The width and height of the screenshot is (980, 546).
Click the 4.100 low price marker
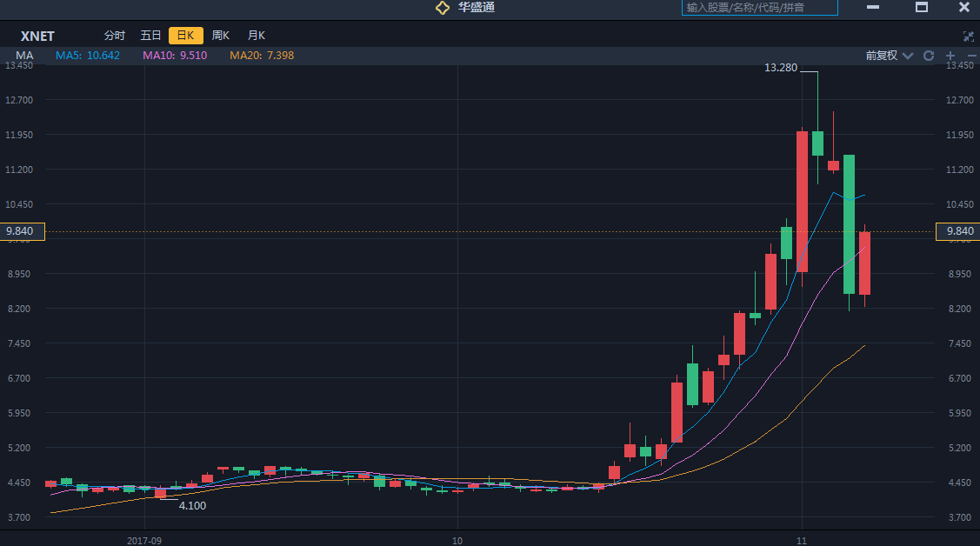point(192,505)
